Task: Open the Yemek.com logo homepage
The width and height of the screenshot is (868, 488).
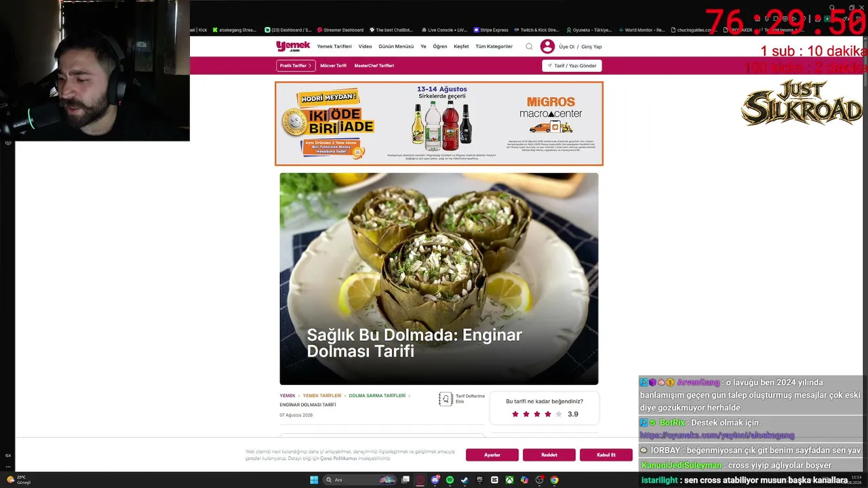Action: (293, 46)
